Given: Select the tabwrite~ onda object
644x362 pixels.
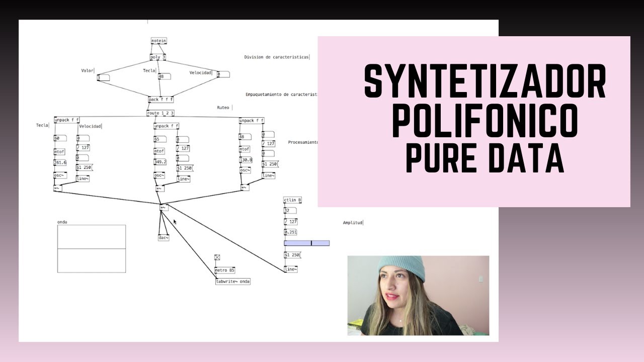Looking at the screenshot, I should point(233,282).
